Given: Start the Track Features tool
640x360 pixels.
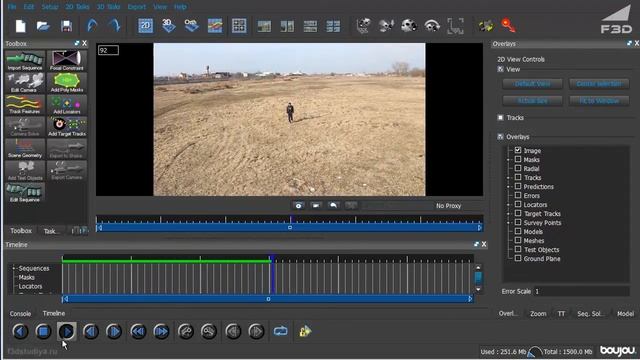Looking at the screenshot, I should pyautogui.click(x=25, y=104).
